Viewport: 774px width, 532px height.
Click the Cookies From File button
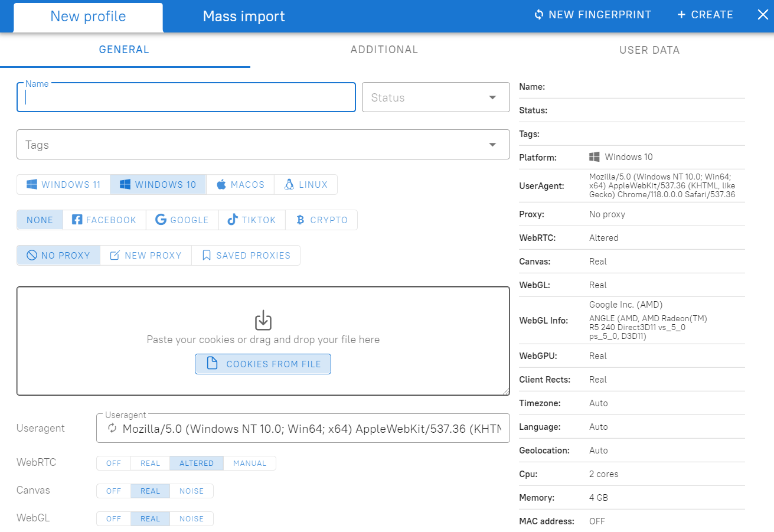click(x=263, y=364)
